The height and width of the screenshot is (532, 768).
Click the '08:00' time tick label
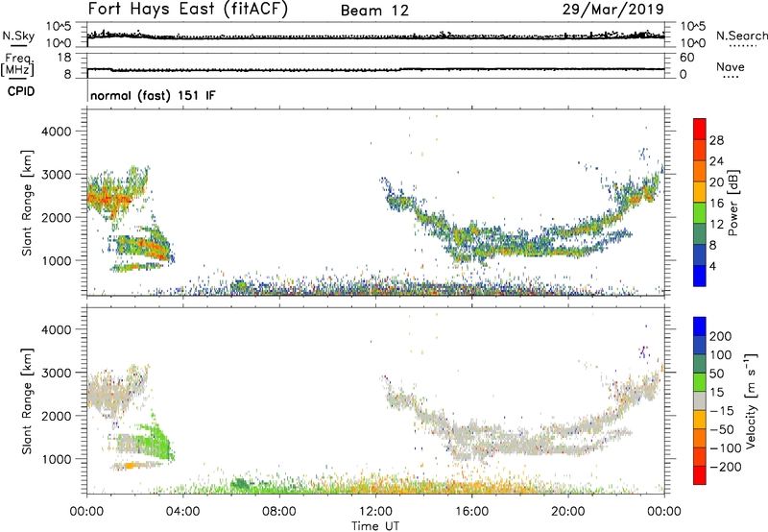(x=279, y=512)
